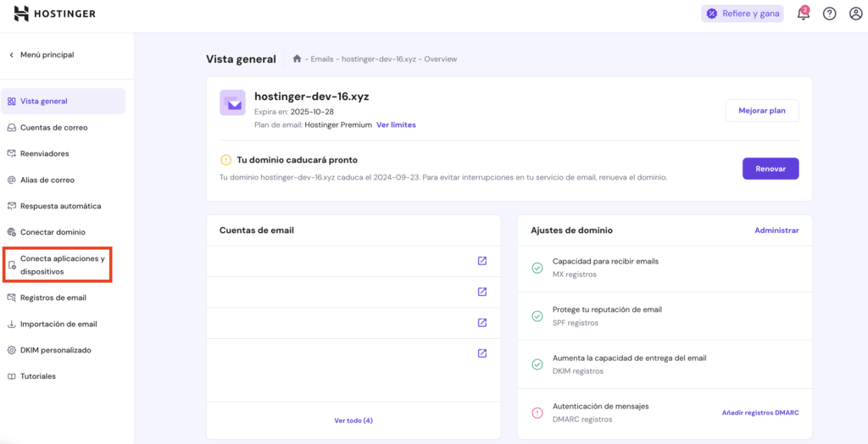The width and height of the screenshot is (868, 444).
Task: Open the Ver límites link
Action: (396, 125)
